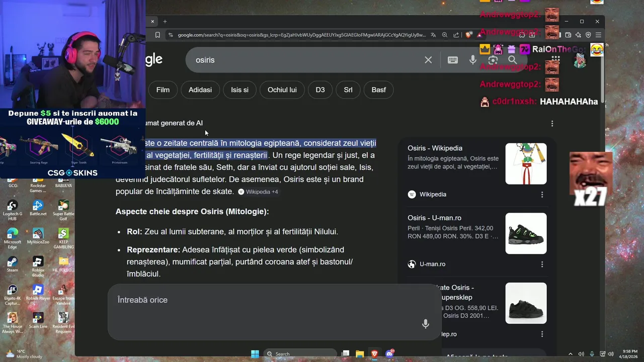Open the browser hamburger main menu
This screenshot has width=644, height=362.
pyautogui.click(x=598, y=35)
